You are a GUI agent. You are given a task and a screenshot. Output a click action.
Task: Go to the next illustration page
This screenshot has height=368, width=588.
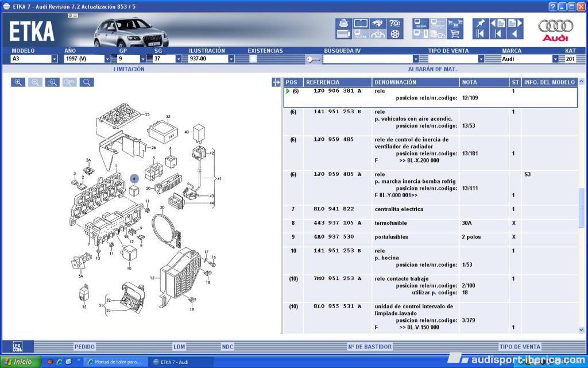[515, 23]
